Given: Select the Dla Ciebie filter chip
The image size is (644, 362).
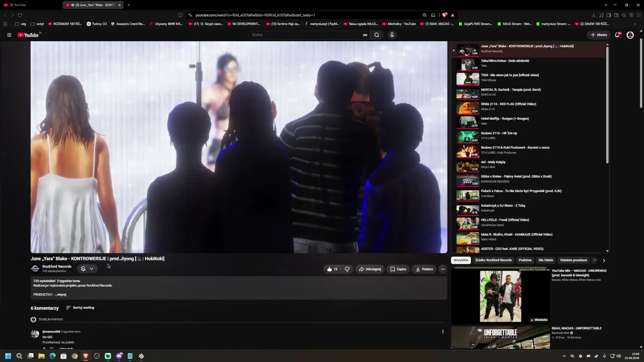Looking at the screenshot, I should (546, 260).
